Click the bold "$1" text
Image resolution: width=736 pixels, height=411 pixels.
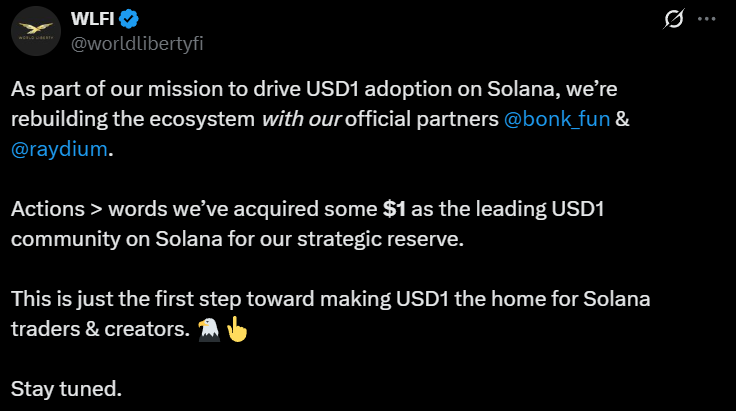[x=395, y=210]
